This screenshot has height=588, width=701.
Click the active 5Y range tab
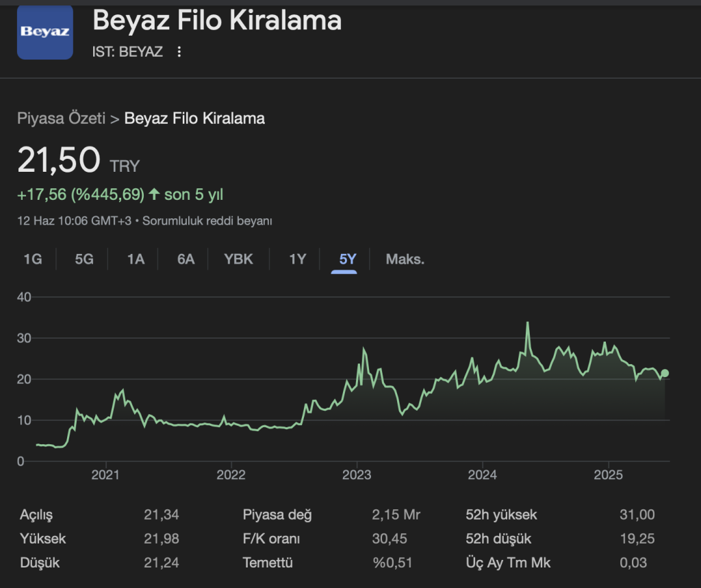[348, 259]
